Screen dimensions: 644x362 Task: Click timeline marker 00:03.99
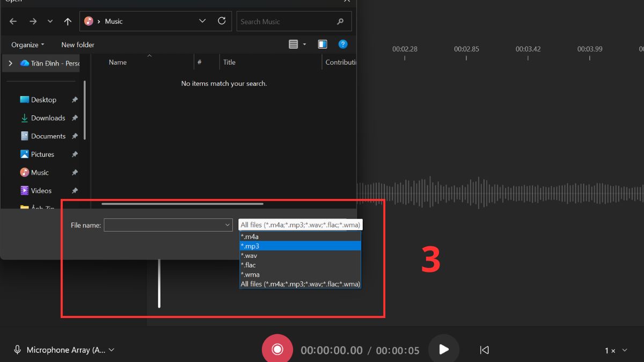590,49
